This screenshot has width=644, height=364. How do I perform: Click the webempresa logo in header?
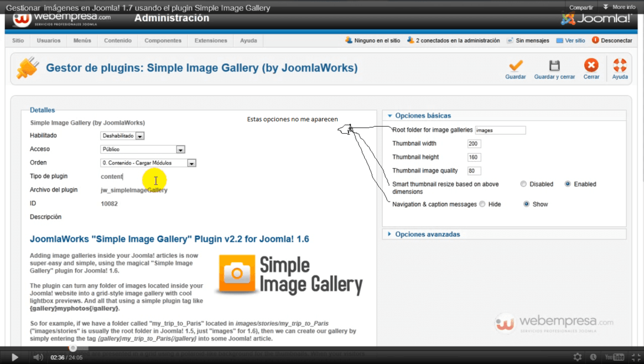[61, 18]
